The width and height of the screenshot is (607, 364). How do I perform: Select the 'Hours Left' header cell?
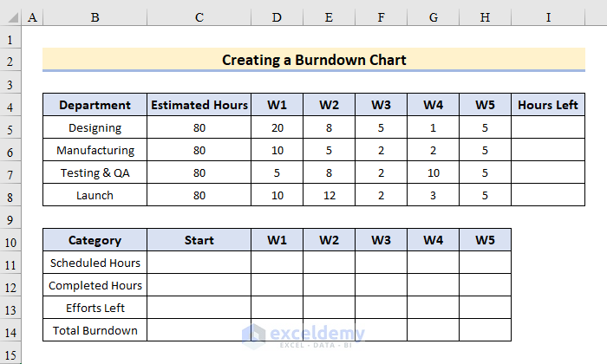(x=547, y=105)
